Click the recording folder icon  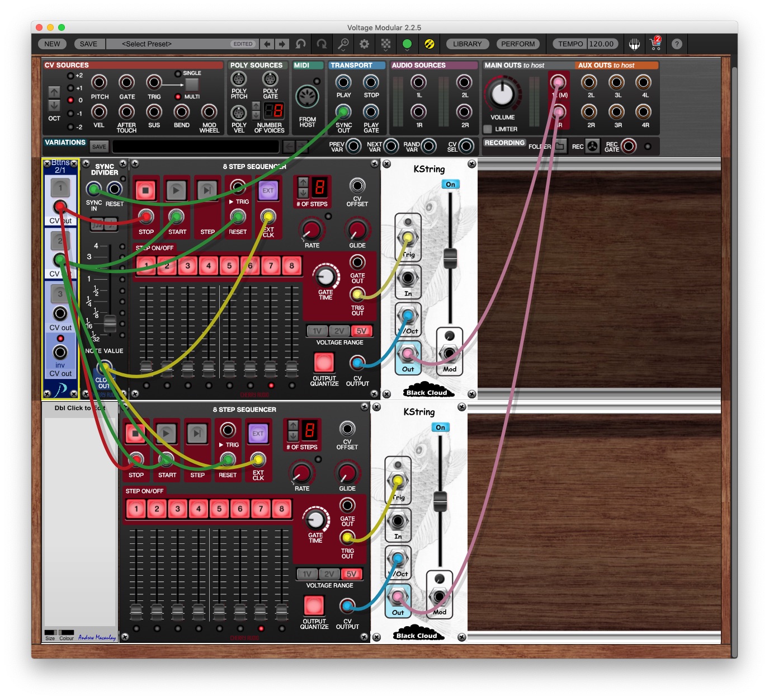pos(560,146)
